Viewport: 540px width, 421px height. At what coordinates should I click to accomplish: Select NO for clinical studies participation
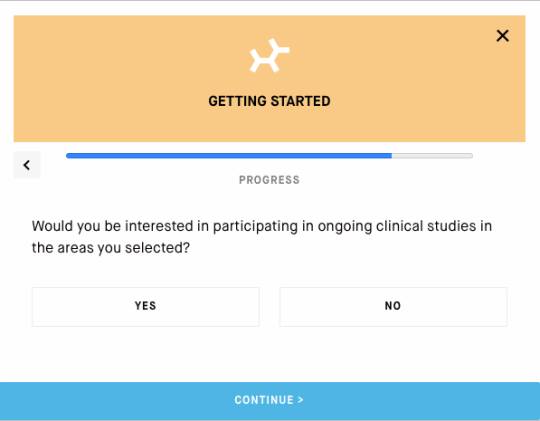click(x=393, y=307)
